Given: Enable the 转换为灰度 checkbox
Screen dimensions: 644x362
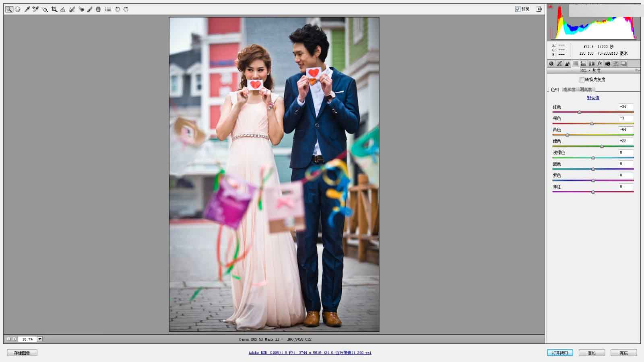Looking at the screenshot, I should pyautogui.click(x=582, y=80).
